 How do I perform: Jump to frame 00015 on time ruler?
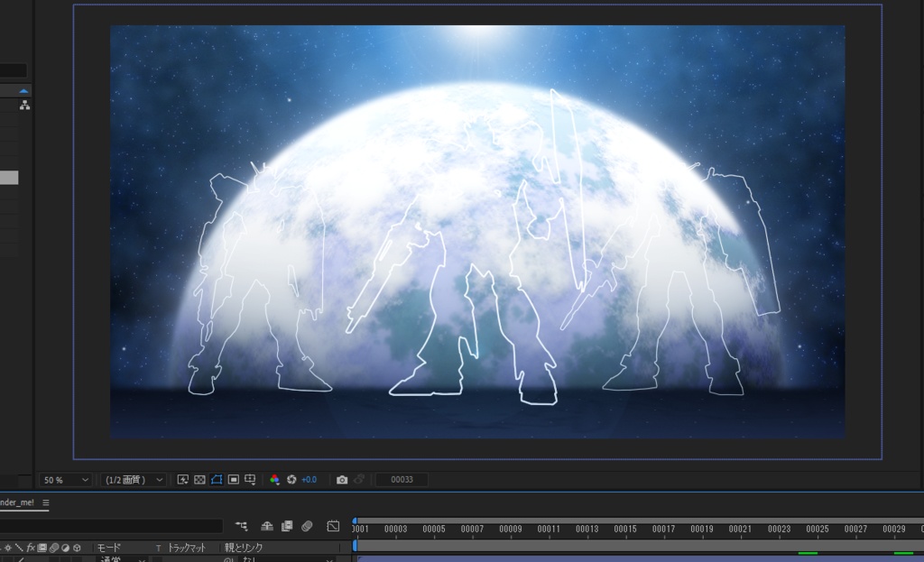pyautogui.click(x=625, y=529)
